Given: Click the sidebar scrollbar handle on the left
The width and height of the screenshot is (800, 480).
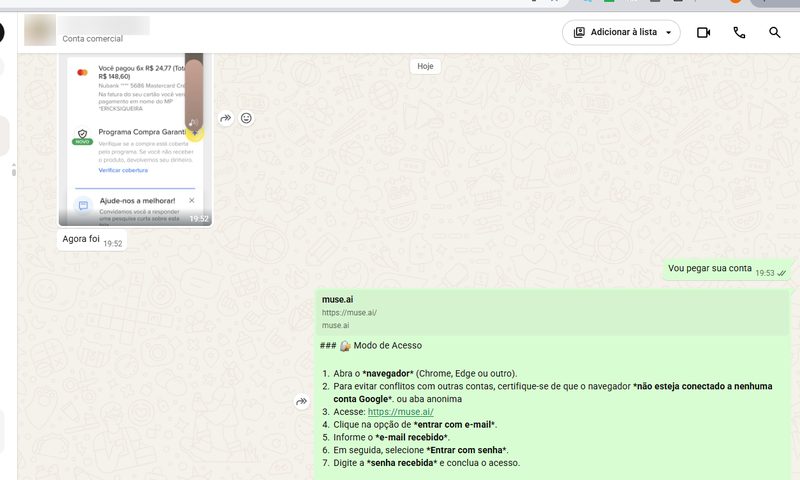Looking at the screenshot, I should (14, 170).
